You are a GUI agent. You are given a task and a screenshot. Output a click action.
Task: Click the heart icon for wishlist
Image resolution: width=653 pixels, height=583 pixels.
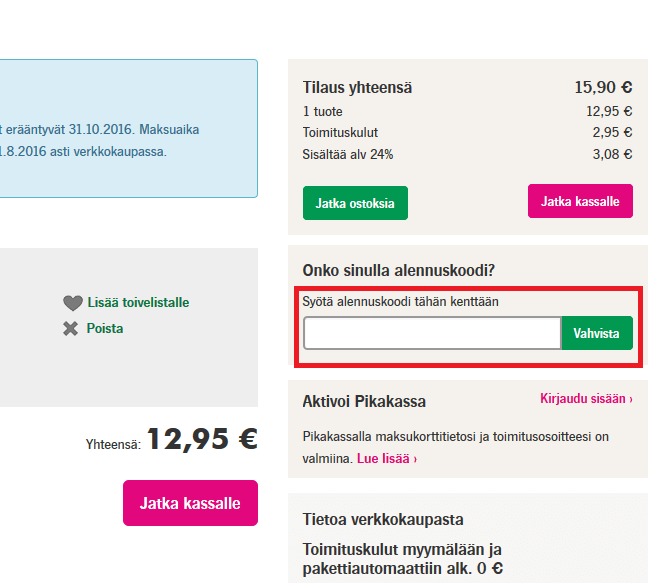72,303
